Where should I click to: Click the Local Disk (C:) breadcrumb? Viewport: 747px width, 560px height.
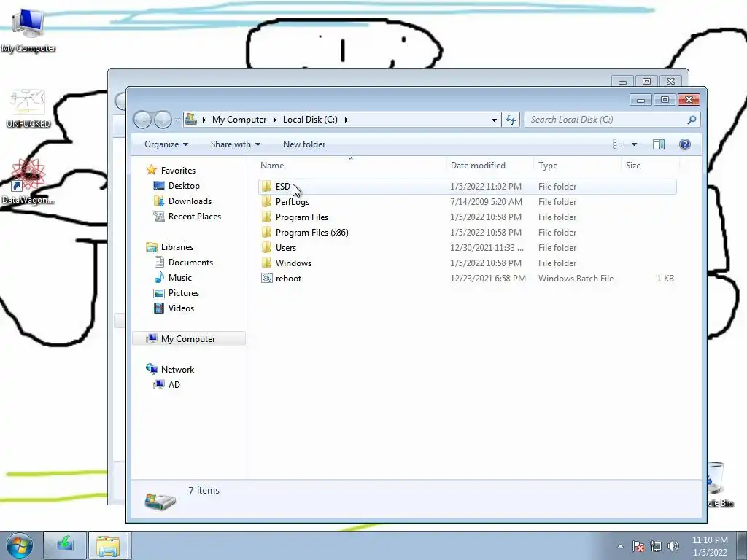click(310, 120)
